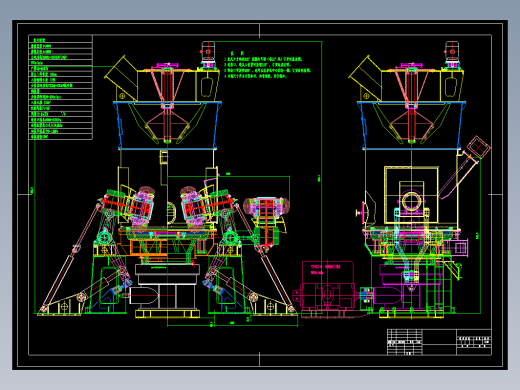Screen dimensions: 520x390
Task: Select the blue classifier housing in the right view
Action: [x=411, y=125]
